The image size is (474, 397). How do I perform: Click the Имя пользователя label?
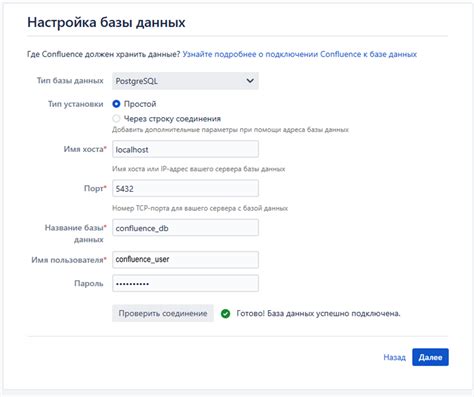click(x=69, y=260)
